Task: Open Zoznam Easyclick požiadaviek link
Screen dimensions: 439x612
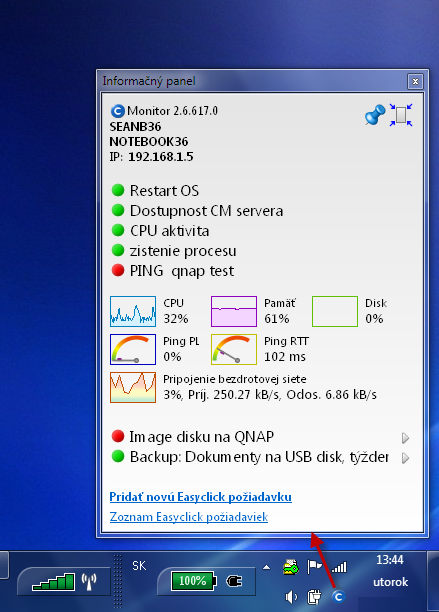Action: [x=189, y=517]
